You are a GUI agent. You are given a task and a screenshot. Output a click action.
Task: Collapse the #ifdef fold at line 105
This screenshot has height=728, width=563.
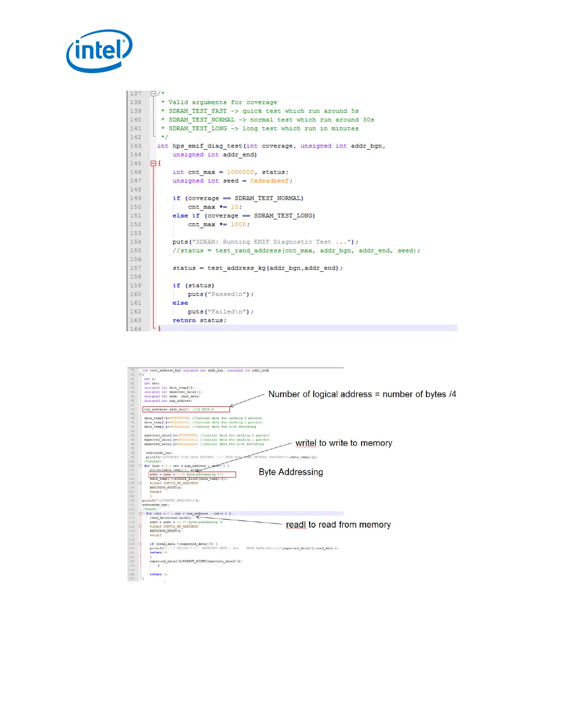coord(141,483)
